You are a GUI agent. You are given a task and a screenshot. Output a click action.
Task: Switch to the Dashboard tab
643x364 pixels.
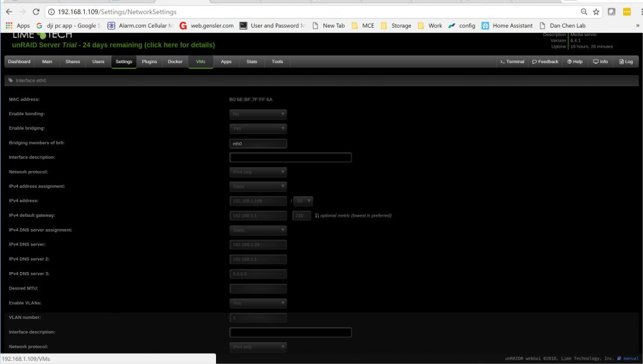tap(19, 62)
